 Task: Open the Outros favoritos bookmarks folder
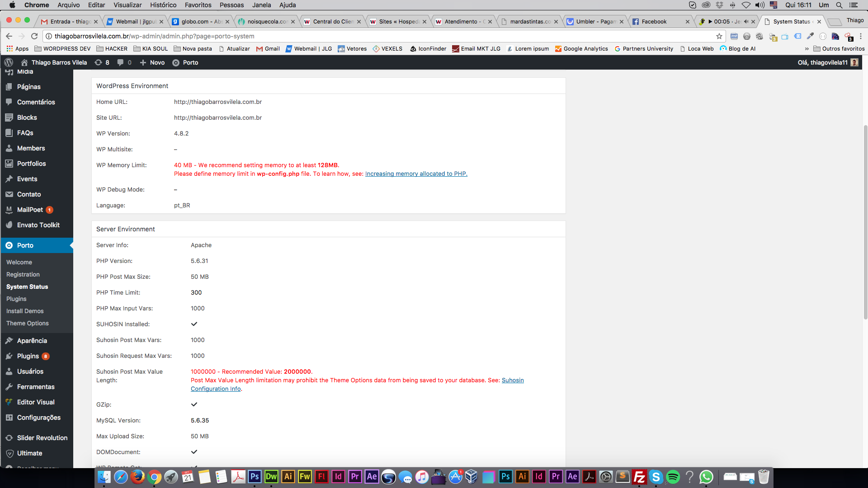click(839, 49)
